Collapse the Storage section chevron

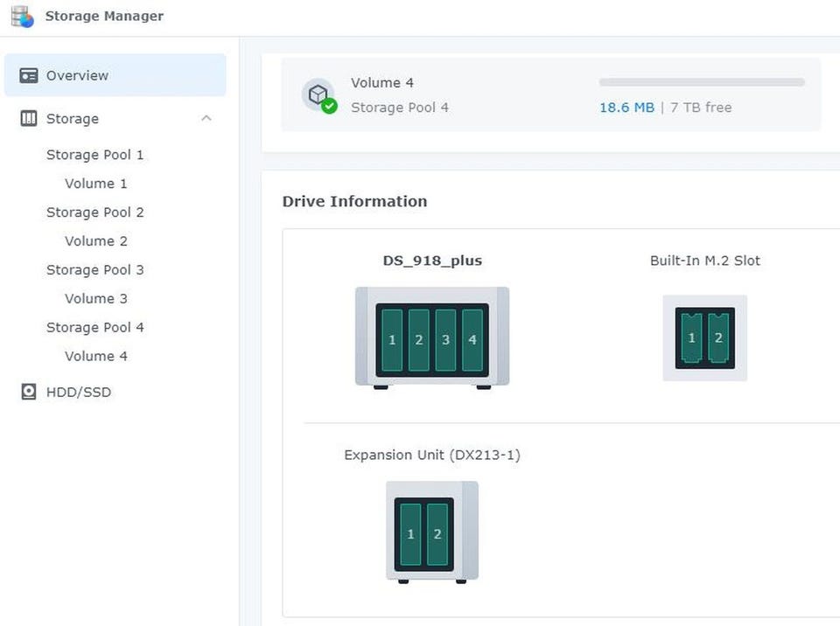coord(206,119)
